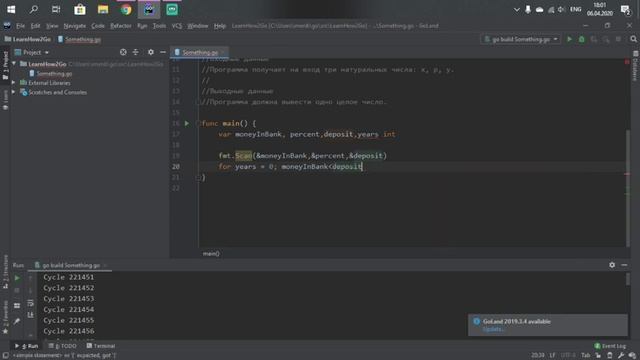Viewport: 640px width, 360px height.
Task: Place cursor on fmt.Scan line
Action: 302,156
